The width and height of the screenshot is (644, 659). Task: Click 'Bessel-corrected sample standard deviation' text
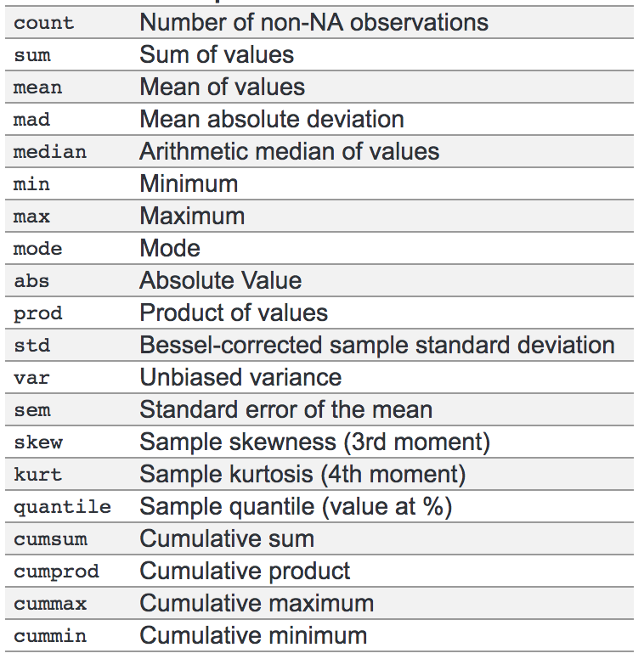coord(377,346)
